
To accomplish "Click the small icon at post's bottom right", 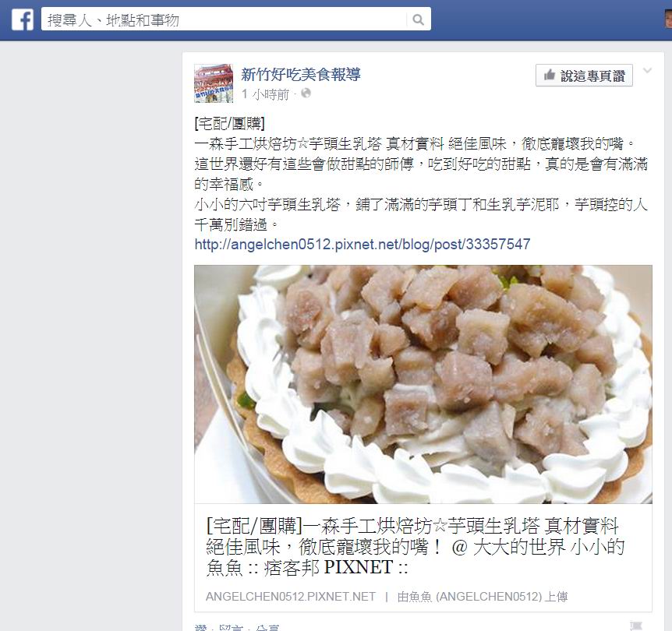I will (636, 626).
